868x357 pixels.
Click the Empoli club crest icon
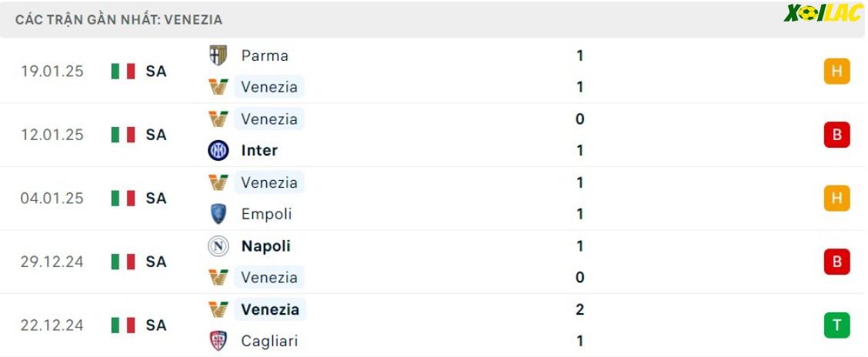(x=218, y=214)
